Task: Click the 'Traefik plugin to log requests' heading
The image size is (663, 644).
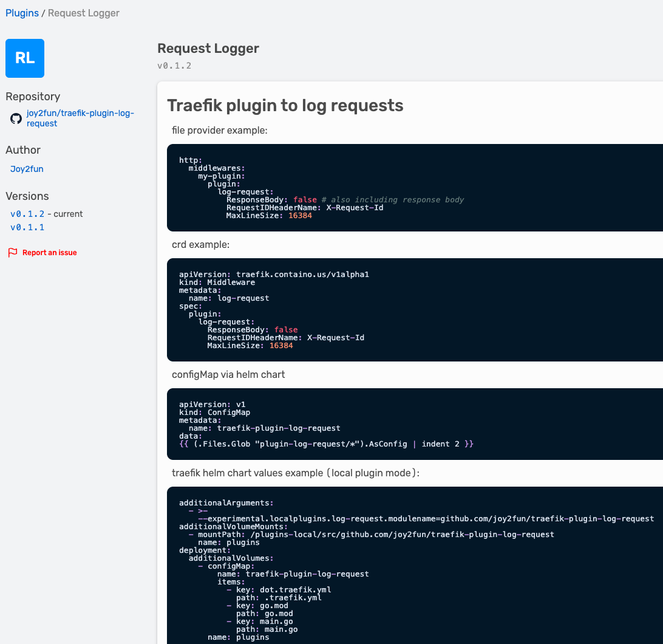Action: (x=285, y=105)
